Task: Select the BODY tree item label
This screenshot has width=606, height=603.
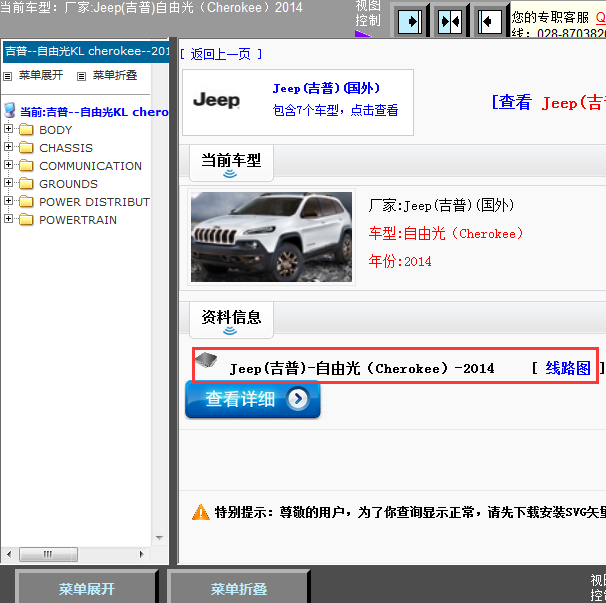Action: (56, 130)
